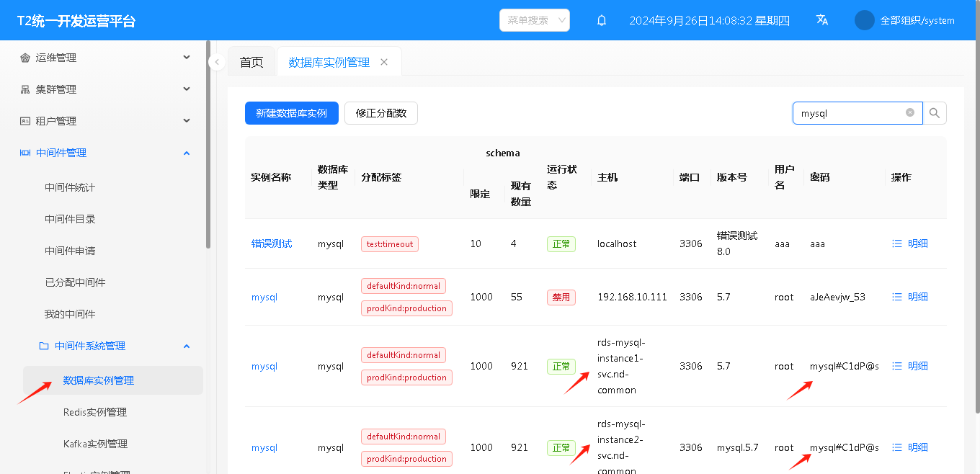
Task: Collapse the 中间件系统管理 chevron
Action: click(187, 346)
